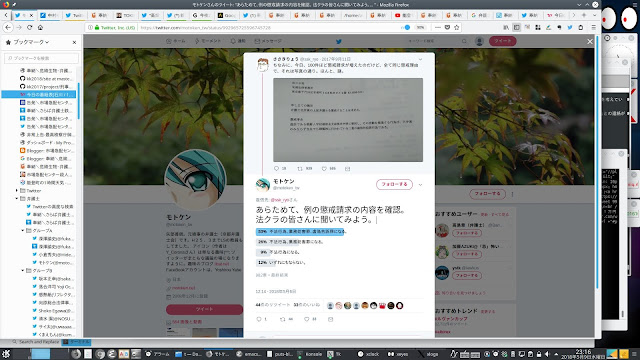Switch to konsole in the taskbar

tap(310, 354)
